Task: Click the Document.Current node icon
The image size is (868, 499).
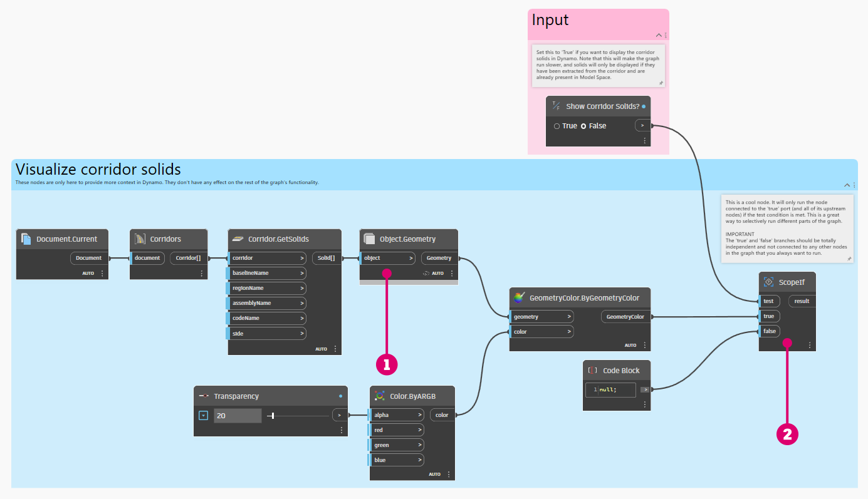Action: click(x=26, y=239)
